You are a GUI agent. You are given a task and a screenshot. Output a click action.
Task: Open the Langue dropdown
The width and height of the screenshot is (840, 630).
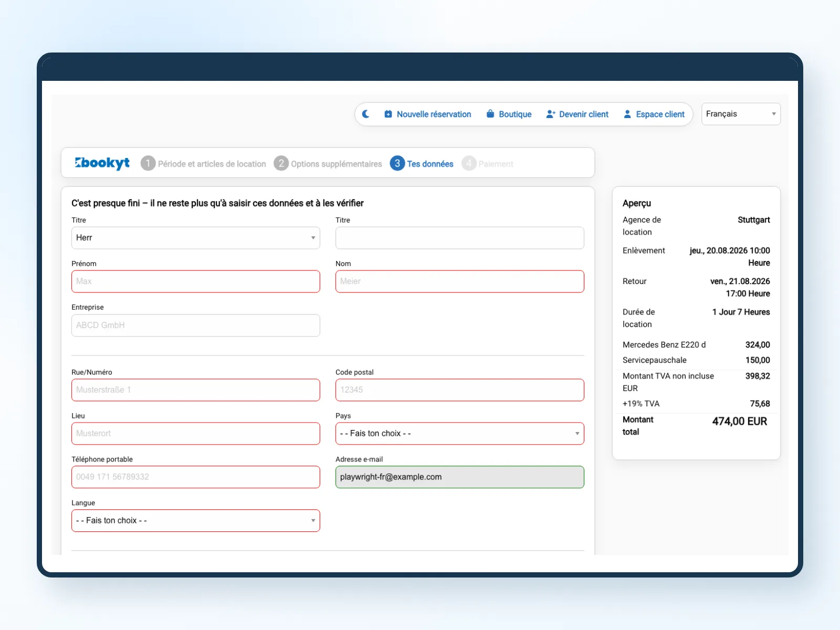click(x=196, y=521)
